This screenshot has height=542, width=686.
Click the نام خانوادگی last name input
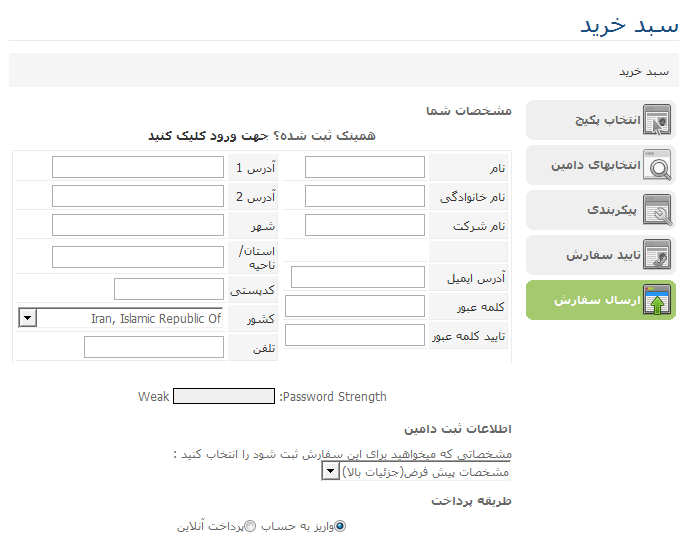(364, 196)
